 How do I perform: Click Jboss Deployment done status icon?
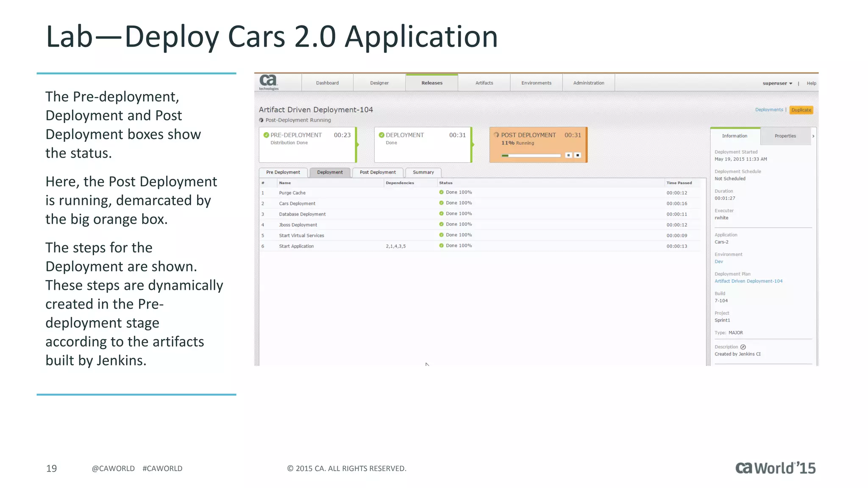point(441,224)
